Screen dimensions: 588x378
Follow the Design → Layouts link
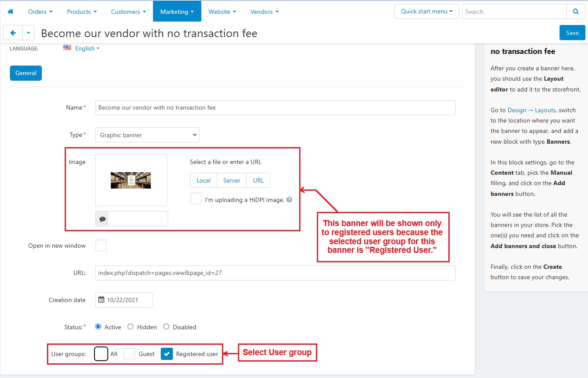pos(532,110)
